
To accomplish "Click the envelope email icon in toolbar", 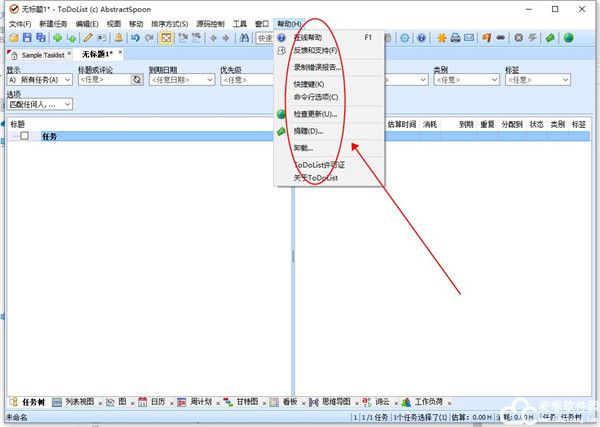I will point(469,38).
